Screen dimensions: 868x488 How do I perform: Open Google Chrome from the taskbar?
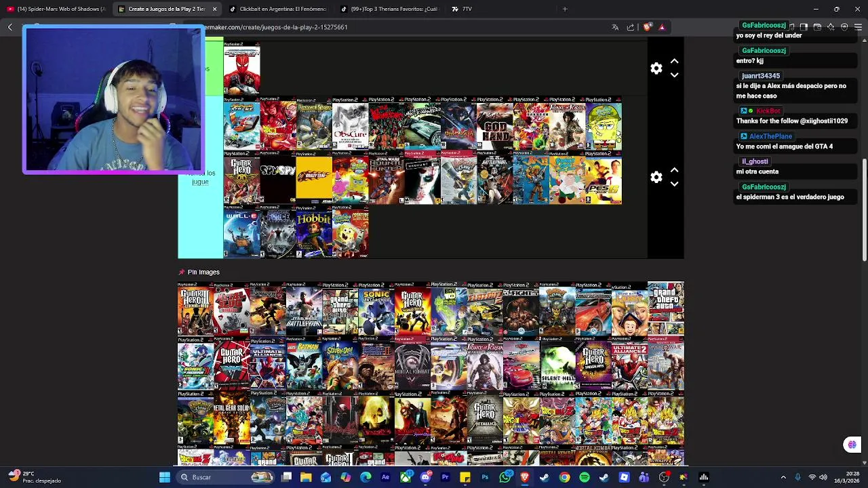click(x=564, y=477)
